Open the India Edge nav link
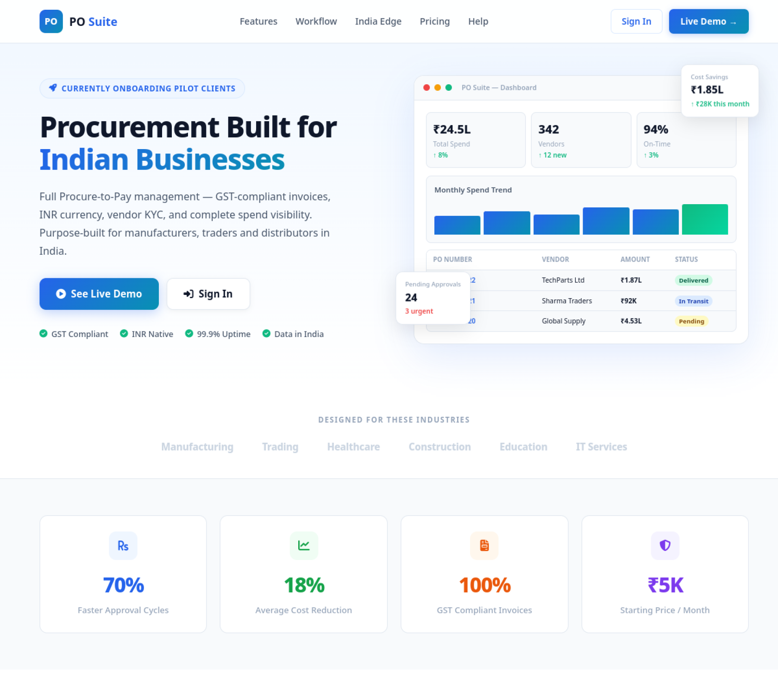 378,21
